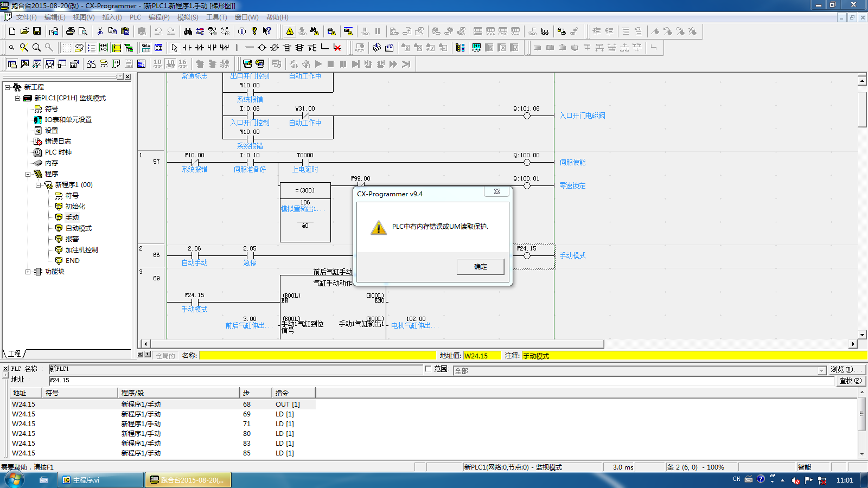Click the Save floppy disk icon
This screenshot has width=868, height=488.
coord(37,31)
